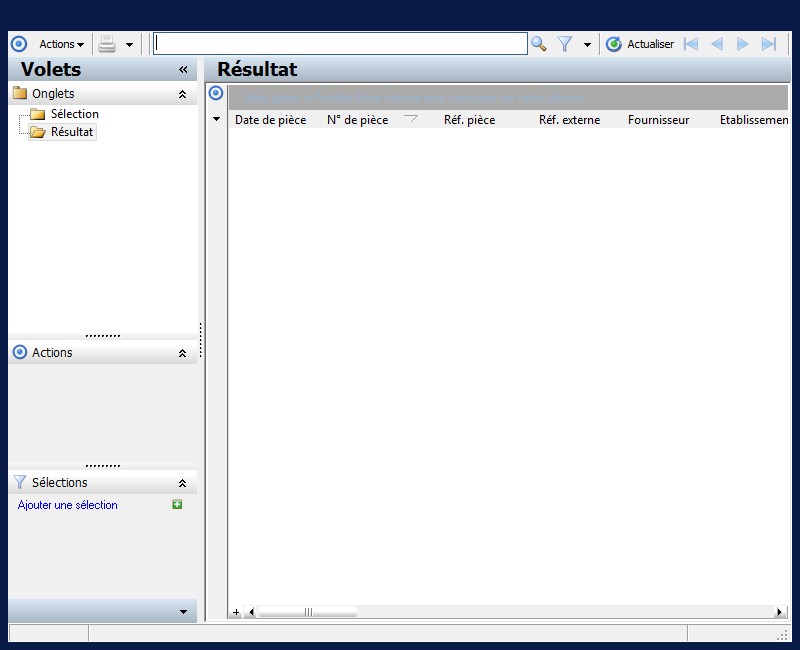Click the printer icon
Viewport: 800px width, 650px height.
tap(107, 44)
